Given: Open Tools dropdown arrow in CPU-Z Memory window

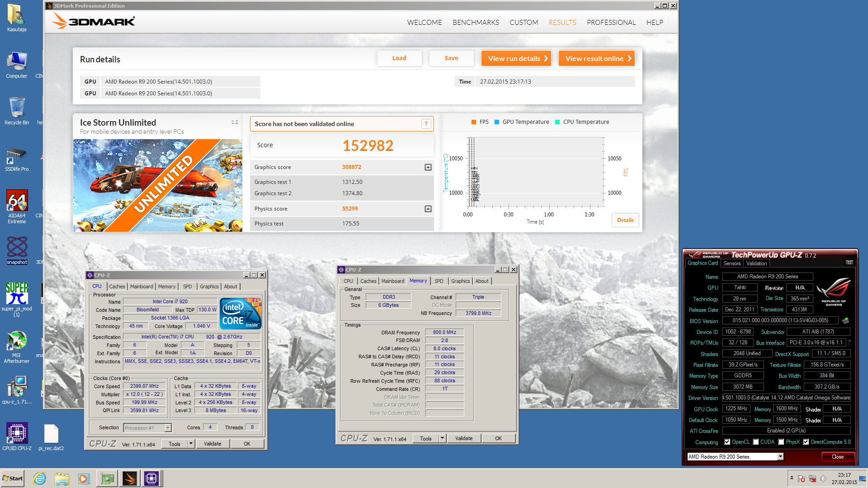Looking at the screenshot, I should [x=443, y=438].
